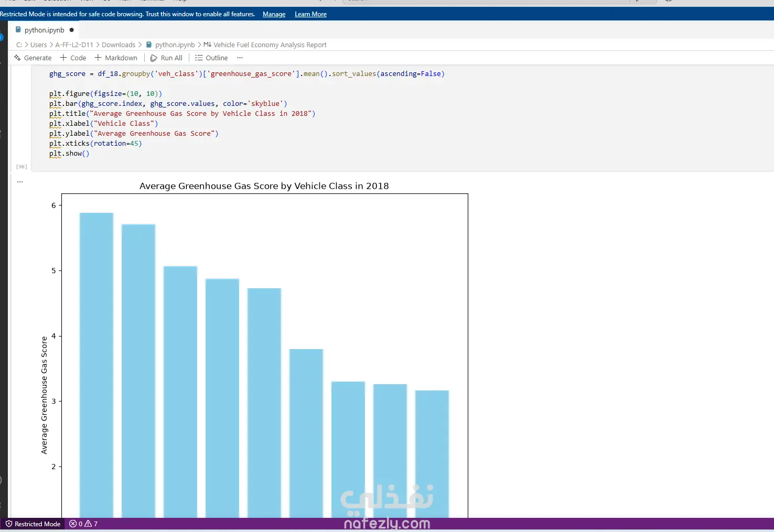Add a new Code cell

[x=73, y=58]
